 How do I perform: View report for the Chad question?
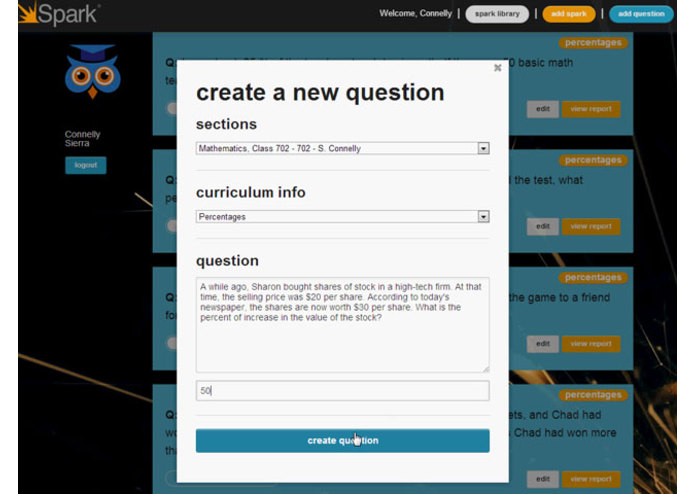pyautogui.click(x=591, y=479)
